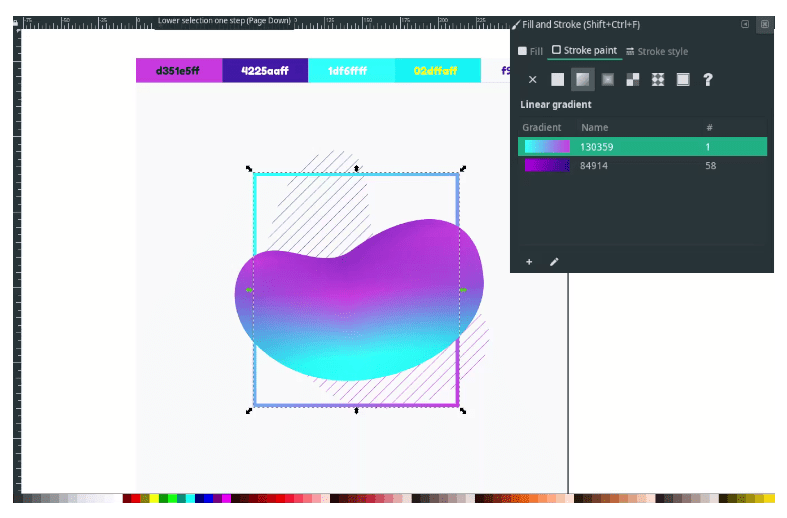Select gradient row named 130359

pyautogui.click(x=642, y=147)
